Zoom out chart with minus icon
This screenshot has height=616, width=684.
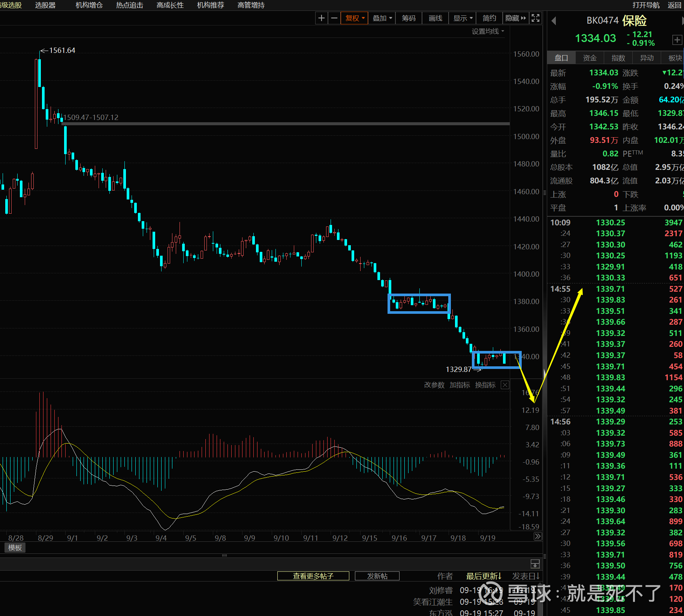coord(334,18)
